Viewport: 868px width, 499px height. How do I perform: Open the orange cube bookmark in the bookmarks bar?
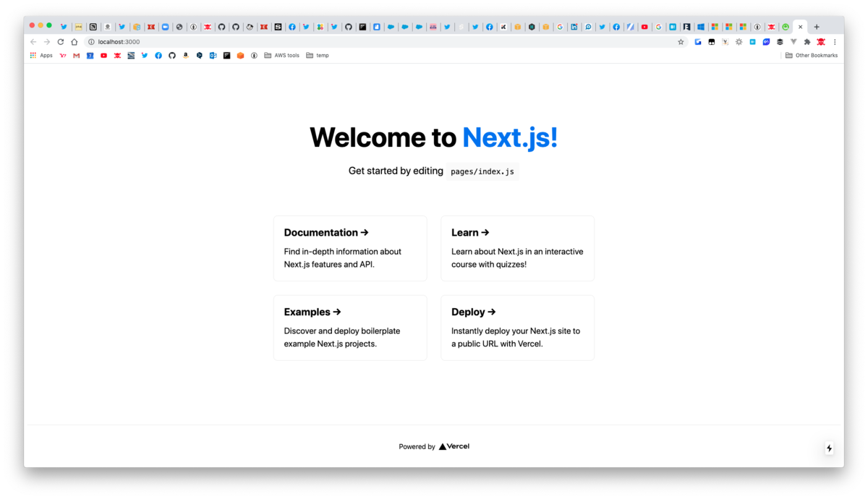pyautogui.click(x=241, y=55)
